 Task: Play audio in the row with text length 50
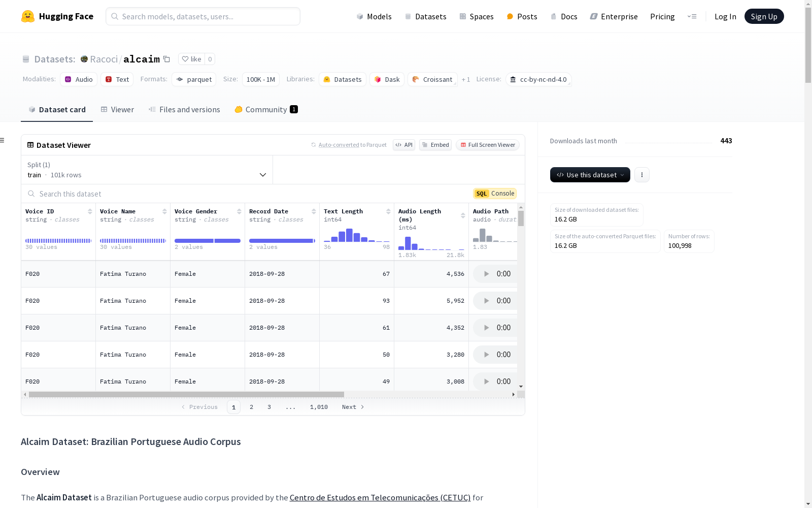pos(486,355)
